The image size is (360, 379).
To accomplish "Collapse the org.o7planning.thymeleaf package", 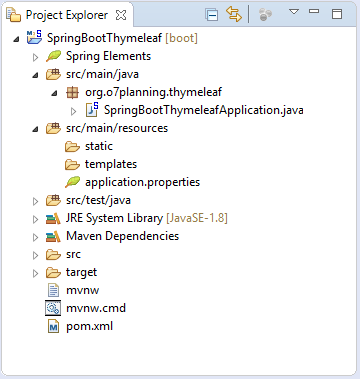I will pos(54,93).
